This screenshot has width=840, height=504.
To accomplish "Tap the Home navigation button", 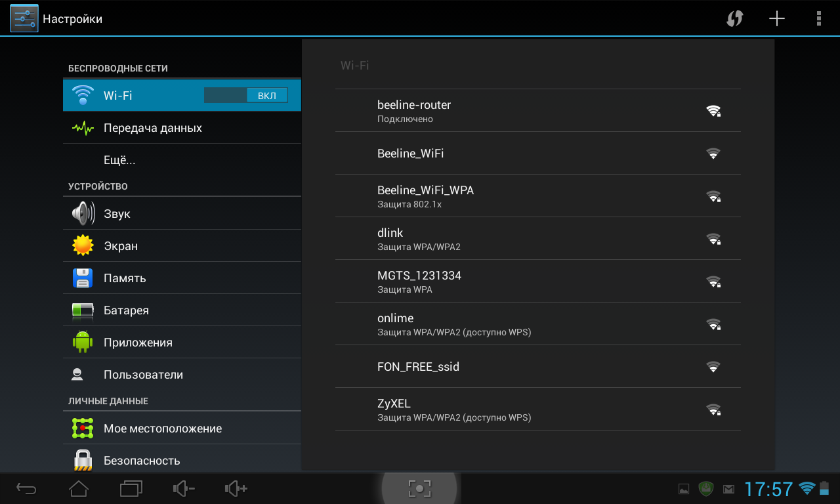I will click(79, 488).
